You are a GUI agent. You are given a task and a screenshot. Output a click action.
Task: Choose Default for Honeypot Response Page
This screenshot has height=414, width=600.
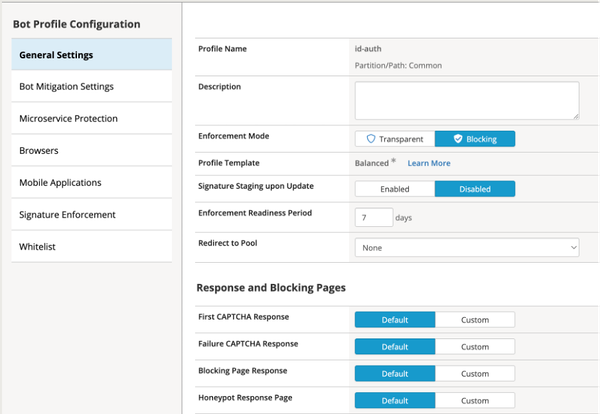tap(395, 401)
